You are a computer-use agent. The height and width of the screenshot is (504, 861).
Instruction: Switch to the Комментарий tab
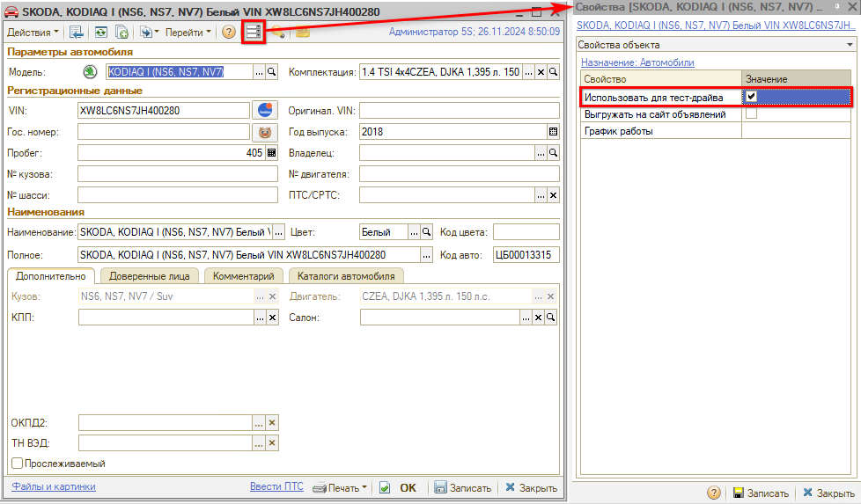pyautogui.click(x=243, y=276)
